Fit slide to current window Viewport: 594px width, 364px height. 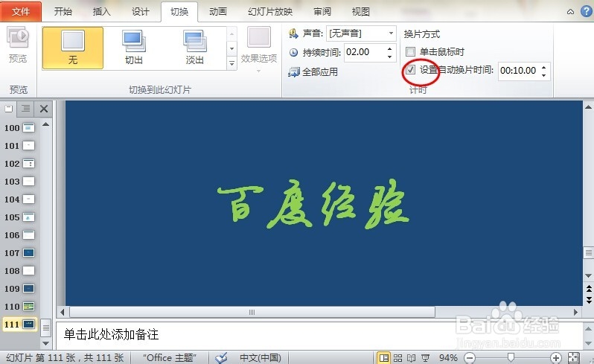point(574,357)
